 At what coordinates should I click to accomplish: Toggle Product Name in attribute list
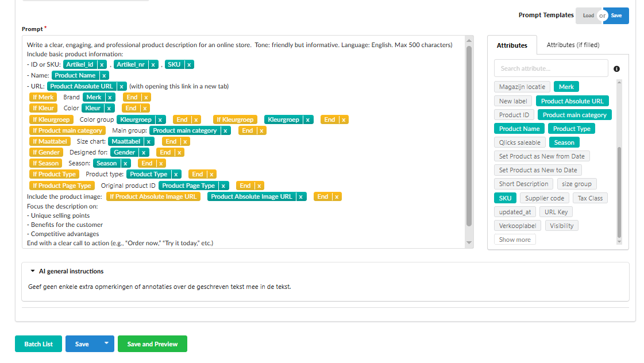point(519,129)
